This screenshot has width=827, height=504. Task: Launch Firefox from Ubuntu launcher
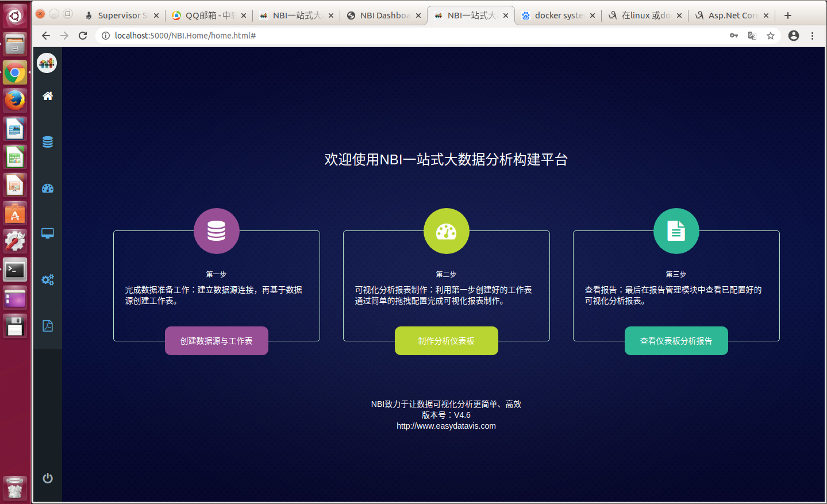pos(15,100)
